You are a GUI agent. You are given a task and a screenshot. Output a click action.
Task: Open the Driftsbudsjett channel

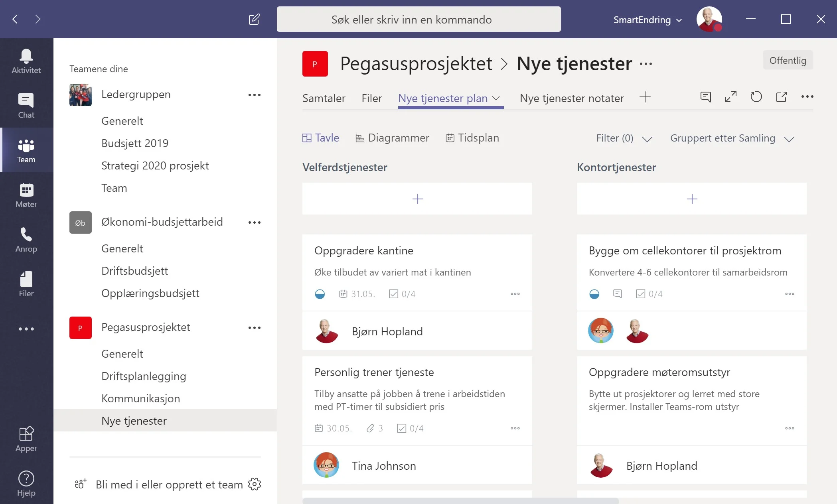pyautogui.click(x=134, y=271)
